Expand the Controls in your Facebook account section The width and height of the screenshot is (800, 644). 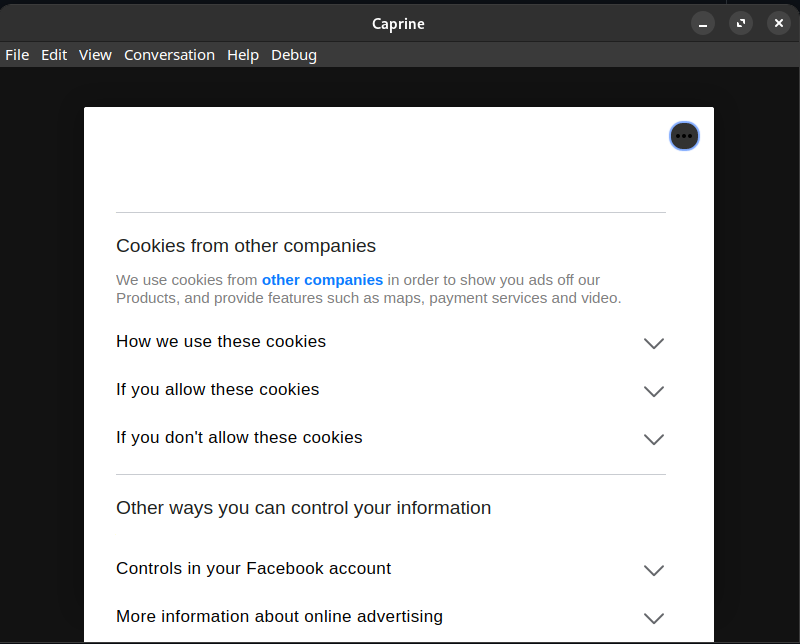point(253,569)
